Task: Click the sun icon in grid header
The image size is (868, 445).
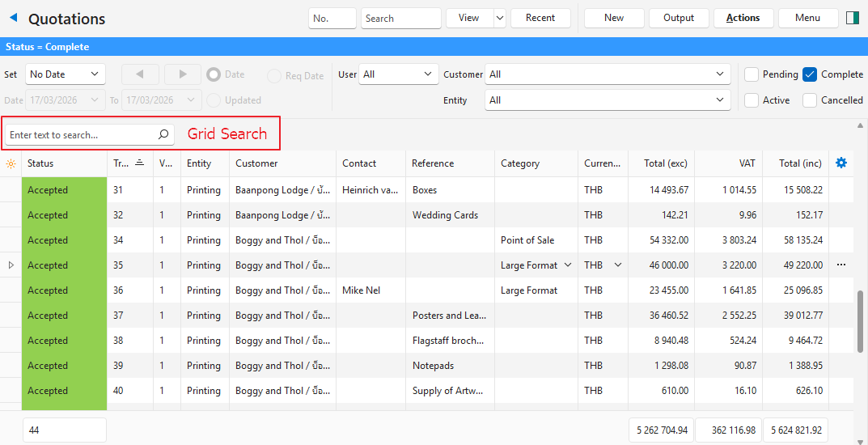Action: [11, 163]
